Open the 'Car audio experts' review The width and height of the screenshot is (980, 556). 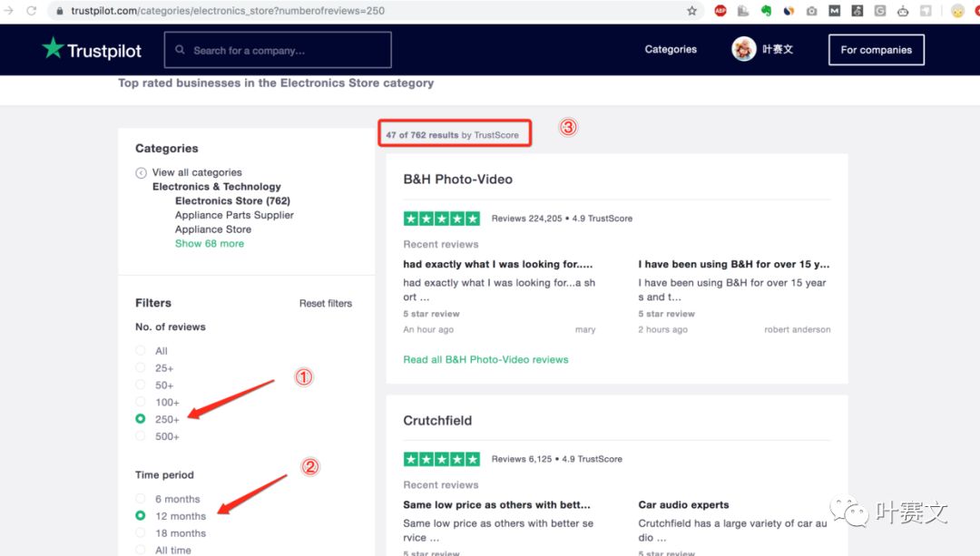[x=684, y=505]
